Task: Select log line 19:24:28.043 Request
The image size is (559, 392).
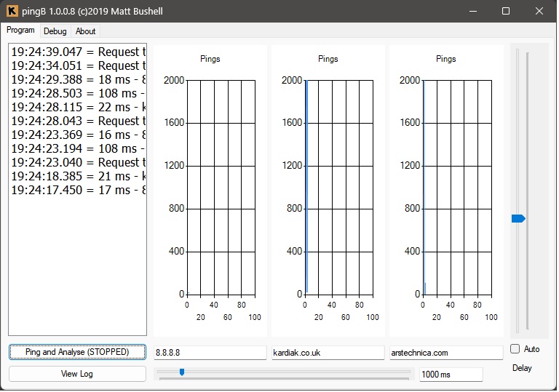Action: pos(78,121)
